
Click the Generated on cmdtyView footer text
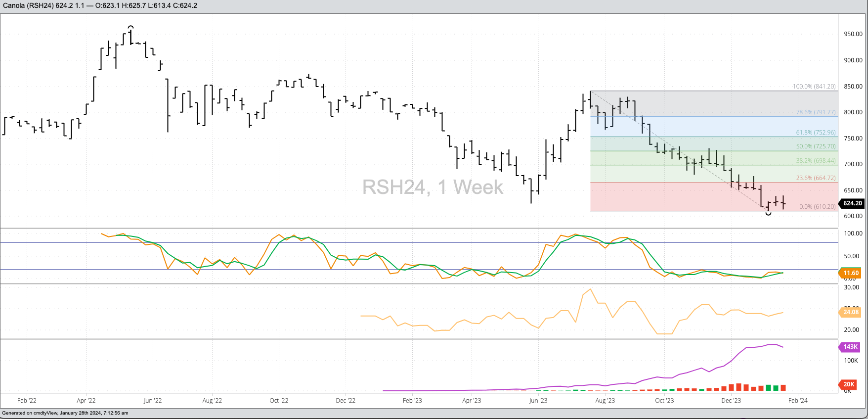coord(65,413)
